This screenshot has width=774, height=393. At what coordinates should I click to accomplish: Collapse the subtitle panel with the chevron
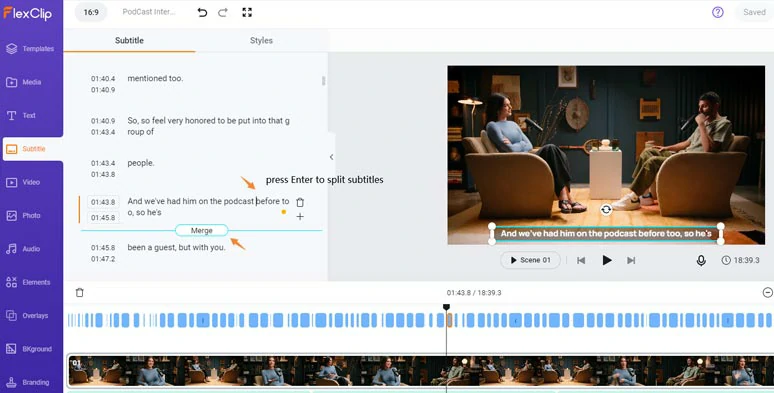pyautogui.click(x=331, y=157)
